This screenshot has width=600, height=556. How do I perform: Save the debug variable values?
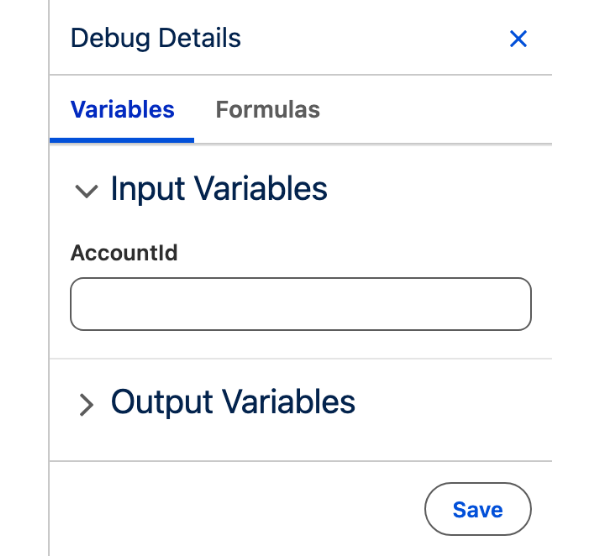478,509
